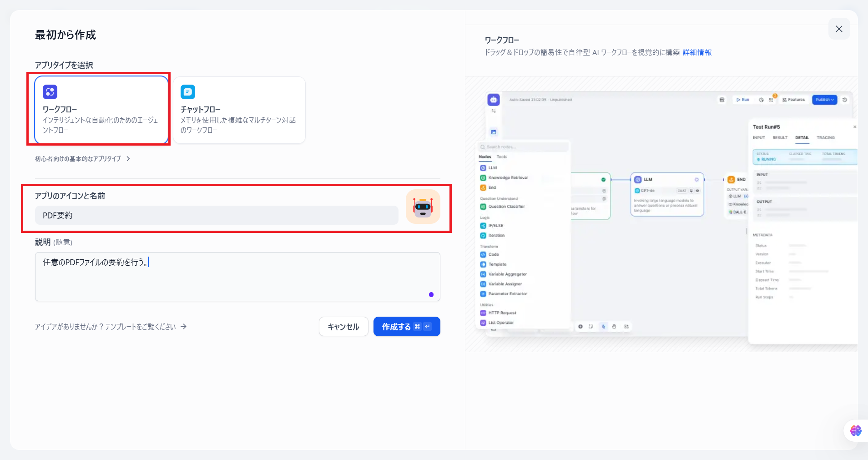The image size is (868, 460).
Task: Click the purple Workflow app-type icon
Action: tap(50, 92)
